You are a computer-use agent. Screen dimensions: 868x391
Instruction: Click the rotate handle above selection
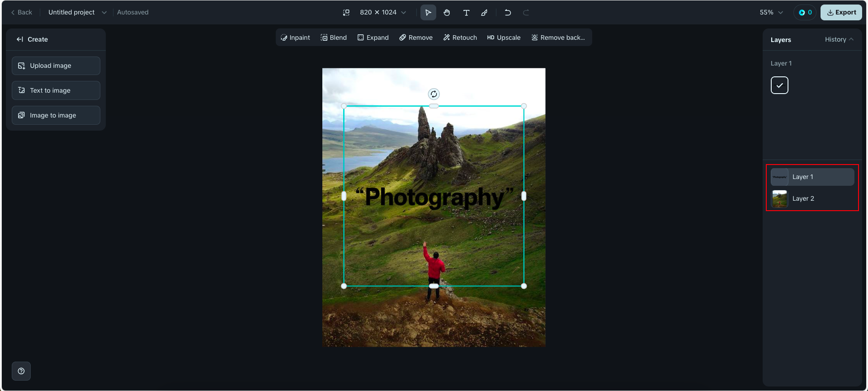[x=434, y=94]
